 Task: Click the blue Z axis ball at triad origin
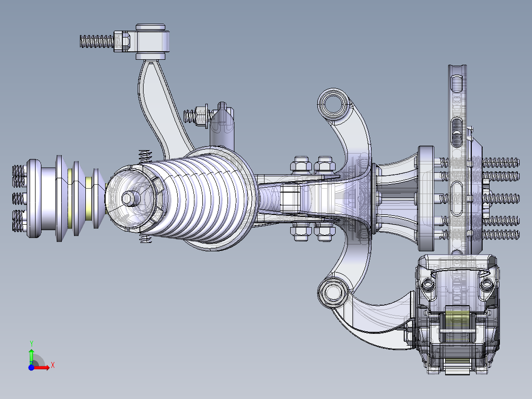point(31,368)
